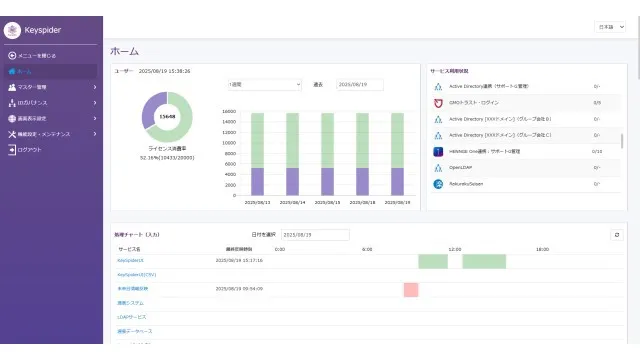Expand the log/governance submenu chevron
The width and height of the screenshot is (640, 360).
click(x=95, y=103)
